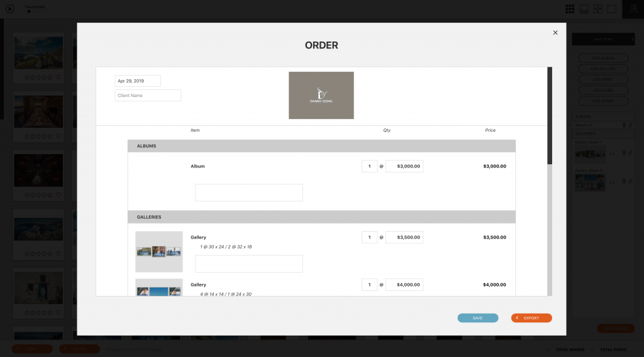Switch to filmstrip view icon in background toolbar

click(584, 9)
